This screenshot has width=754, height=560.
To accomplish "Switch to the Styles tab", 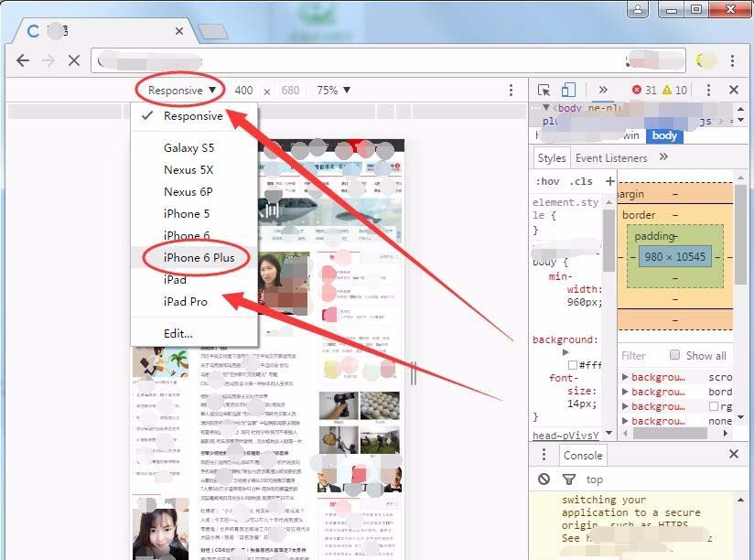I will tap(552, 158).
